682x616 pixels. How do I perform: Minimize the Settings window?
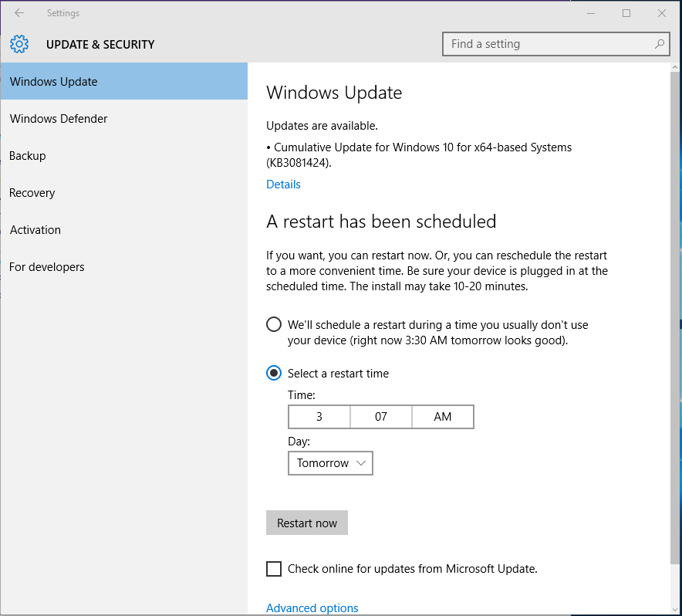pos(591,13)
